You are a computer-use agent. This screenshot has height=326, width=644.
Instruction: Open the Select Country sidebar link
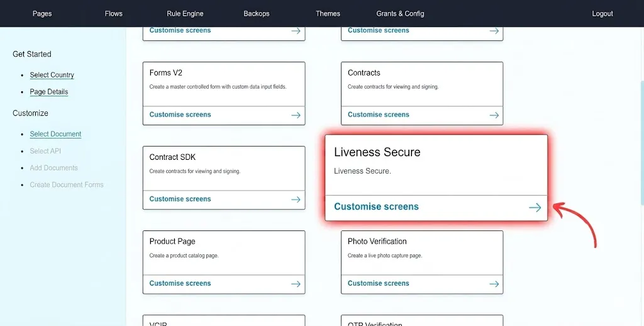click(x=52, y=75)
